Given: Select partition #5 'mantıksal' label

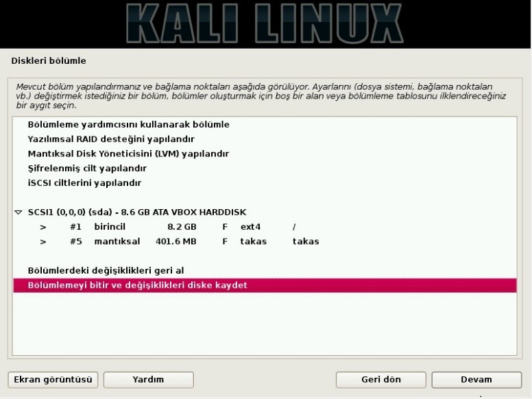Looking at the screenshot, I should (117, 241).
